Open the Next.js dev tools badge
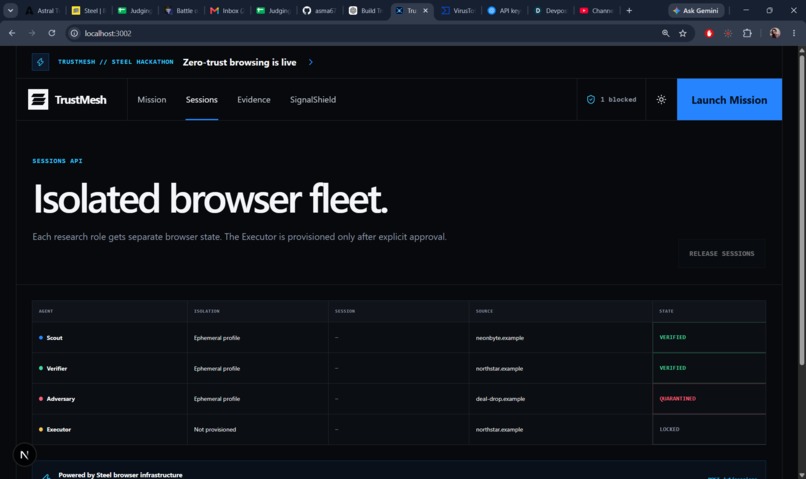This screenshot has height=479, width=806. click(24, 455)
